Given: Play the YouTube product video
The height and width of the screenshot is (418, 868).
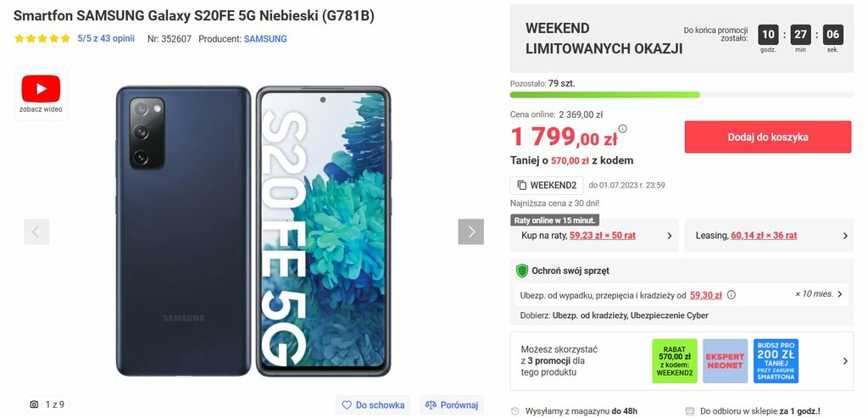Looking at the screenshot, I should 41,93.
